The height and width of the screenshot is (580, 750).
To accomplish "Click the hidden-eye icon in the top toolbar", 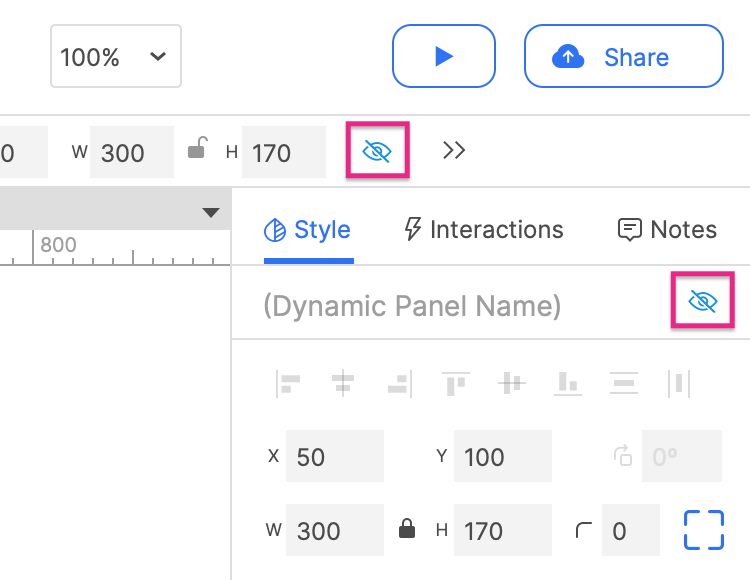I will [377, 152].
